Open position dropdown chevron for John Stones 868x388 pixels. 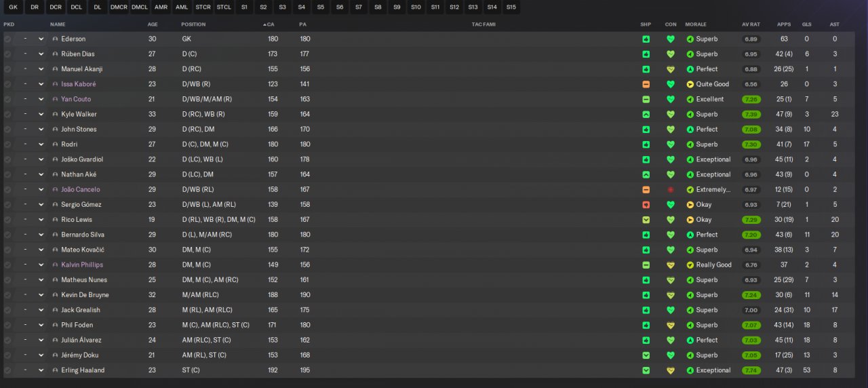(41, 130)
